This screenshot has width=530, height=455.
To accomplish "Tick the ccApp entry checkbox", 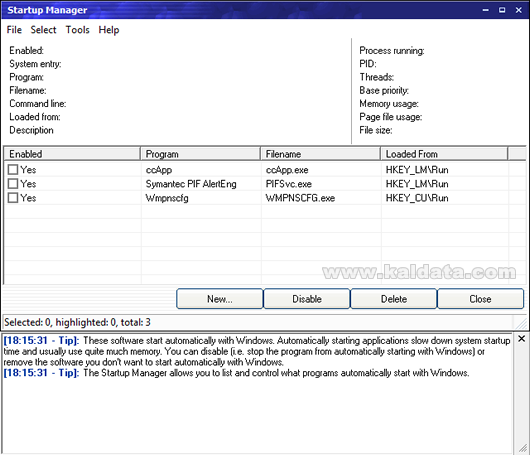I will (13, 169).
